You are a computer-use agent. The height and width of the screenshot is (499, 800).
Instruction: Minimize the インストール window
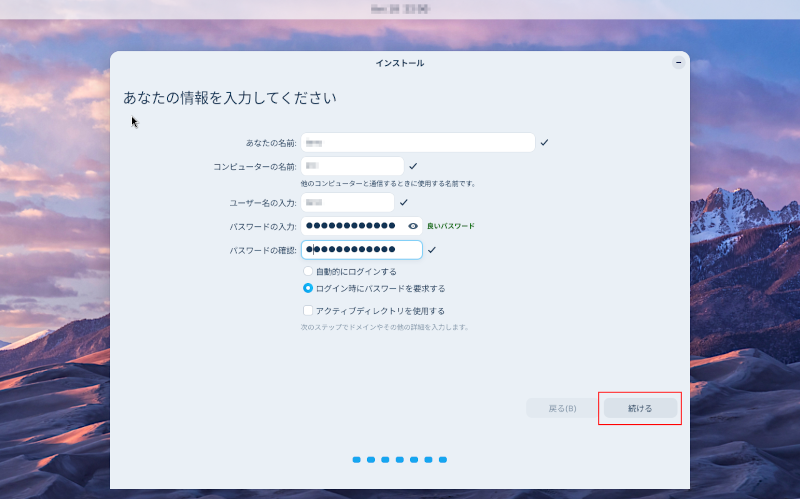click(678, 62)
